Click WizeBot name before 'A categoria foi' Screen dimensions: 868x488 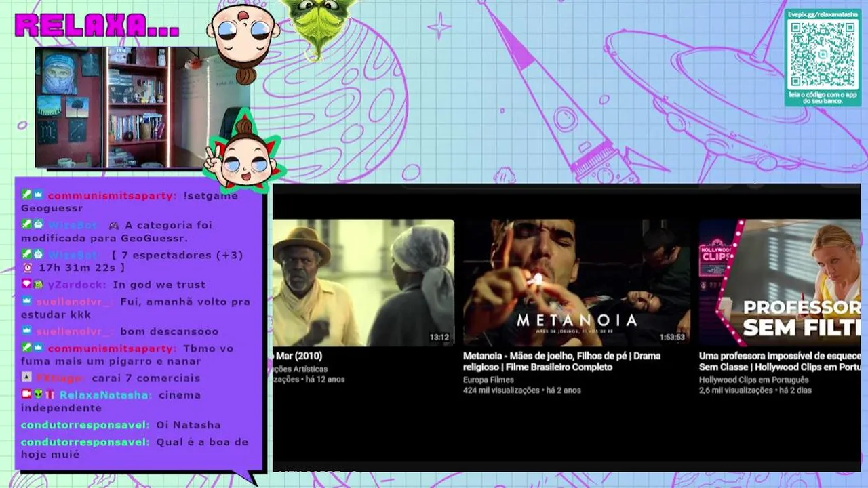(73, 225)
